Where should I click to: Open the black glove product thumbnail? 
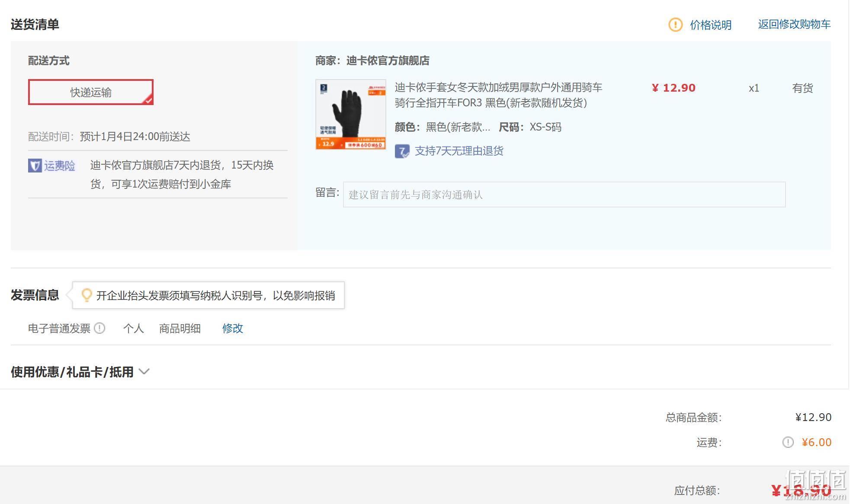point(351,115)
